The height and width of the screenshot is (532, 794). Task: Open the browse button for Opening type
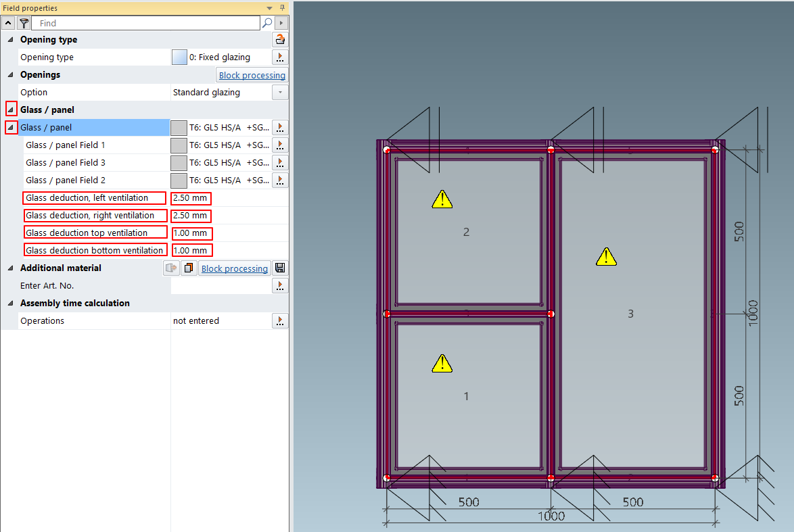pos(280,57)
